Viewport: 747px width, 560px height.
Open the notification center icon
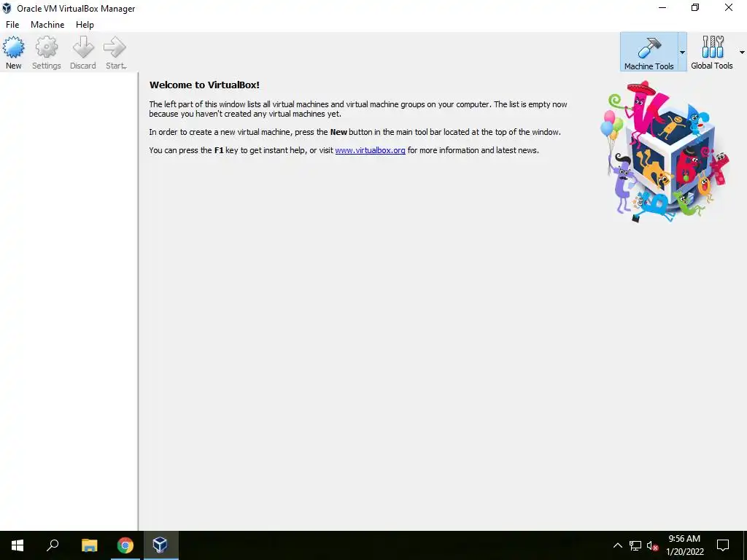point(723,545)
